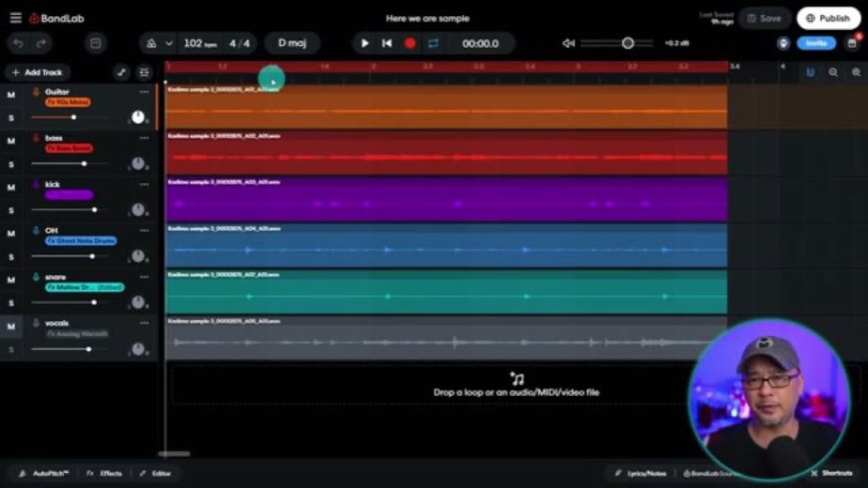868x488 pixels.
Task: Click the 102 bpm tempo field
Action: point(200,43)
